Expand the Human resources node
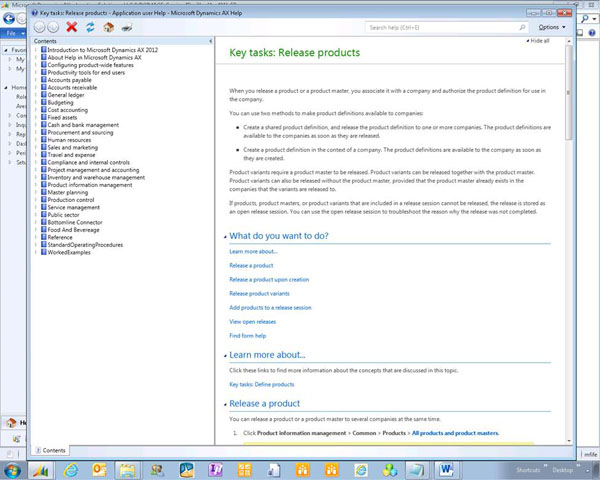600x480 pixels. 36,140
